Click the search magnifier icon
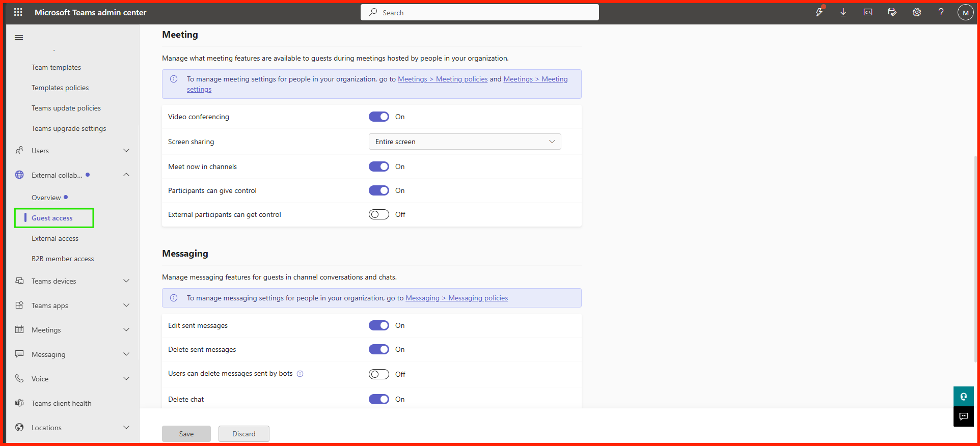 point(373,12)
